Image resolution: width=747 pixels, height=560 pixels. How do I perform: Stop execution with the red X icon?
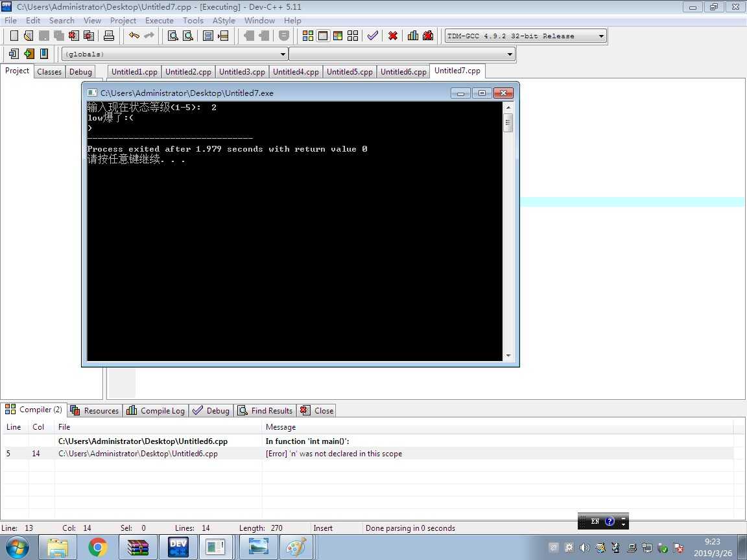[x=392, y=36]
